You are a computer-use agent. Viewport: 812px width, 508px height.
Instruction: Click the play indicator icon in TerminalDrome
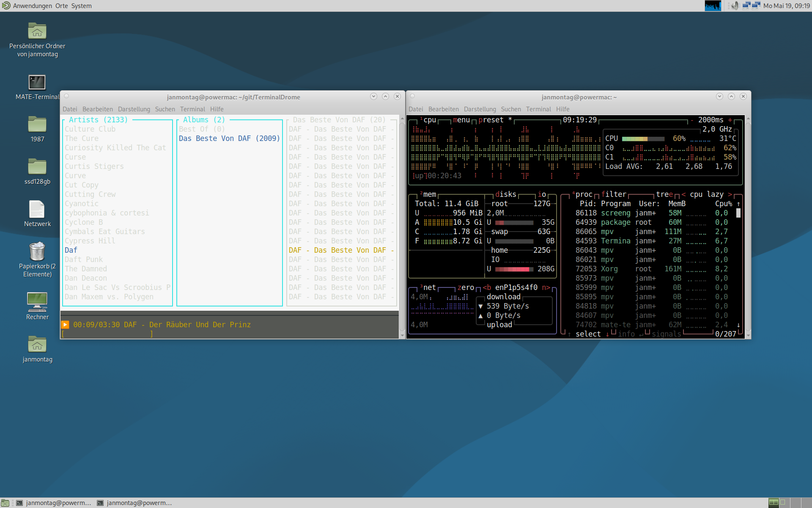[65, 325]
